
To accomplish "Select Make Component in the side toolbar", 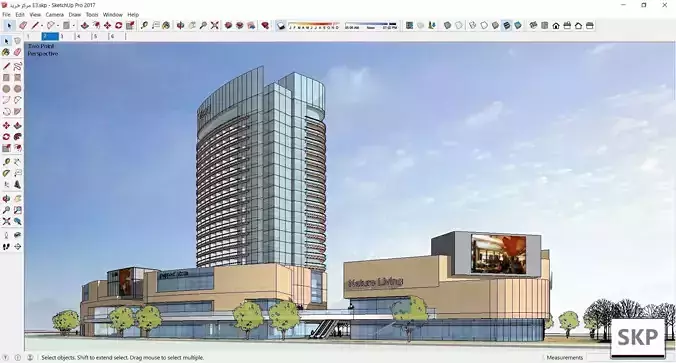I will pos(17,41).
